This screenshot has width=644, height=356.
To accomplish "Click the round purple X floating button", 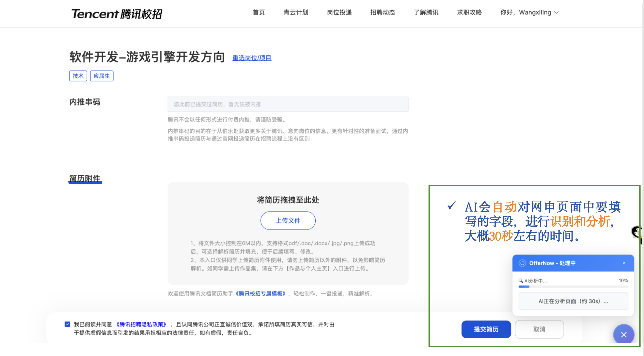I will [x=623, y=334].
